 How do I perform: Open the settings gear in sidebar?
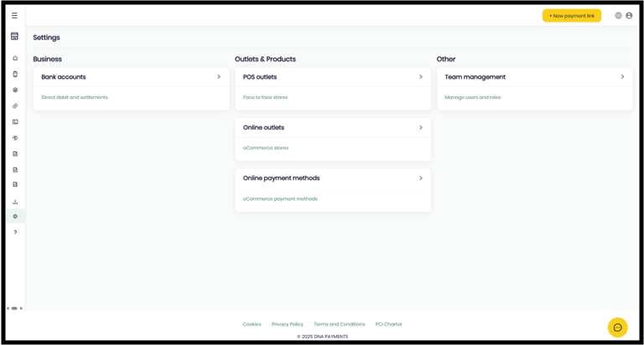point(15,216)
